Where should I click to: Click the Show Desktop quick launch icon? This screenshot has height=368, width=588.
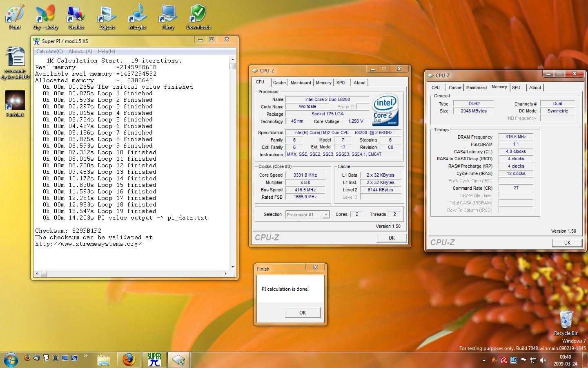tap(65, 358)
